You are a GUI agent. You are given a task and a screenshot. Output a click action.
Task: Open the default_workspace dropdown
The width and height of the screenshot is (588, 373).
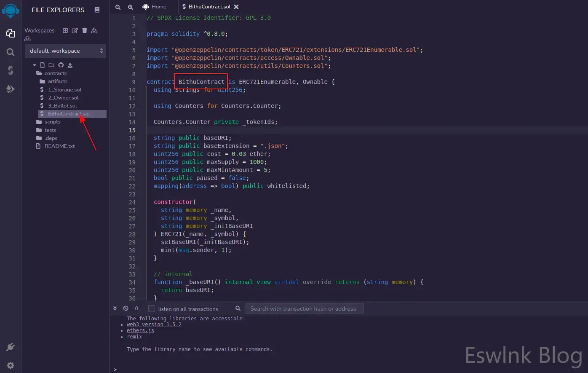click(x=65, y=51)
